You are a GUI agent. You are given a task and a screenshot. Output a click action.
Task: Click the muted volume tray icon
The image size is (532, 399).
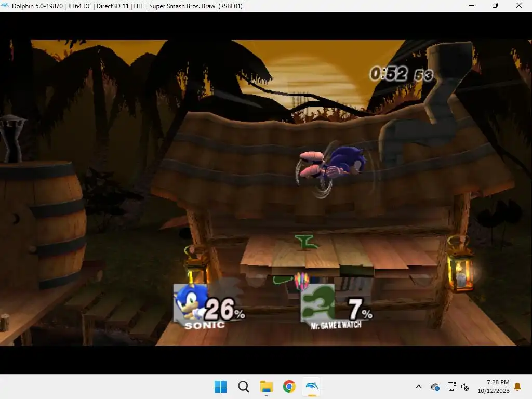tap(465, 387)
